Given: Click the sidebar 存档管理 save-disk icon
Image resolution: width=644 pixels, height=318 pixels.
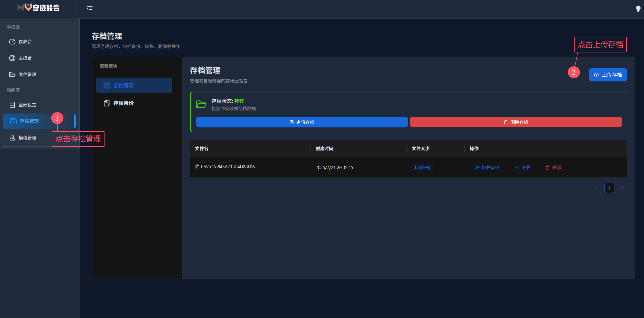Looking at the screenshot, I should (x=13, y=121).
